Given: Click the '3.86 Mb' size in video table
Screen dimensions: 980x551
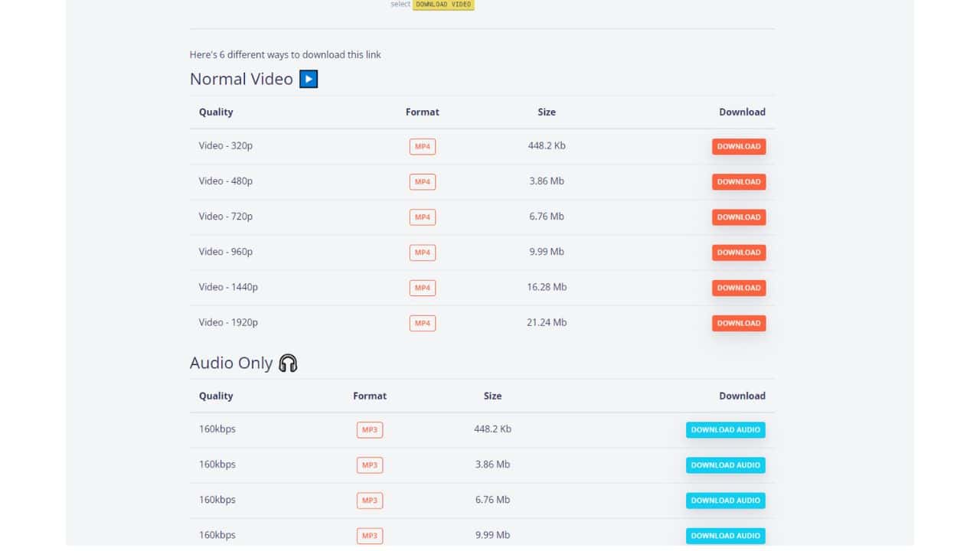Looking at the screenshot, I should coord(547,181).
